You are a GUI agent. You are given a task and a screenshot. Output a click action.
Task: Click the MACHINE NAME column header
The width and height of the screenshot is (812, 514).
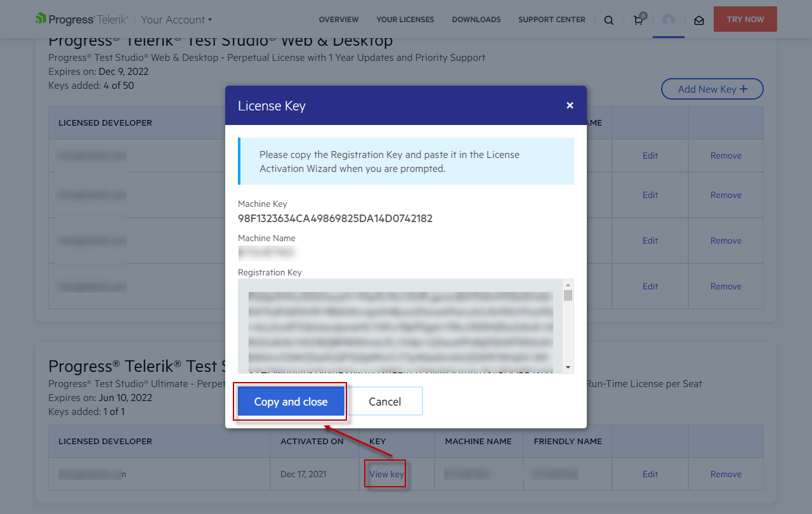[478, 441]
